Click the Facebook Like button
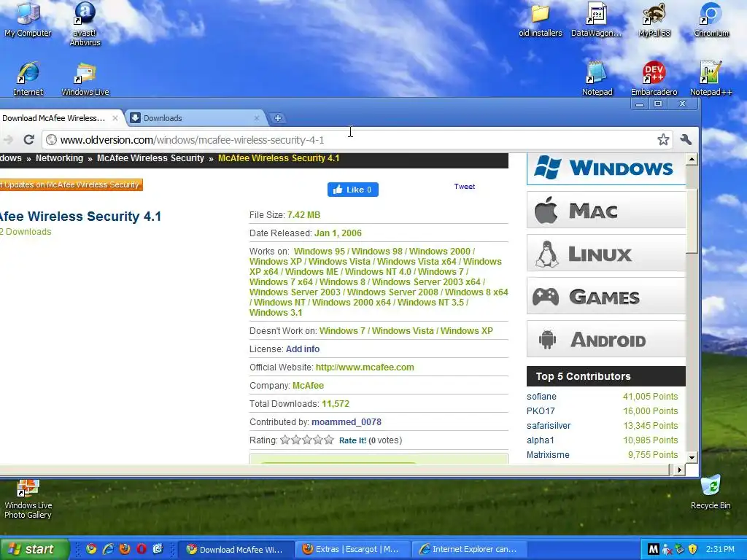Viewport: 747px width, 560px height. [353, 190]
